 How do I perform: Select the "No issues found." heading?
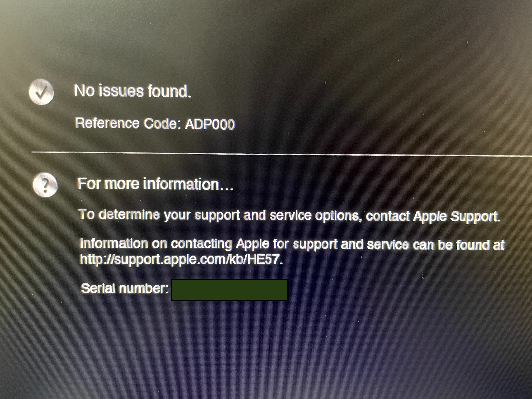click(x=132, y=91)
